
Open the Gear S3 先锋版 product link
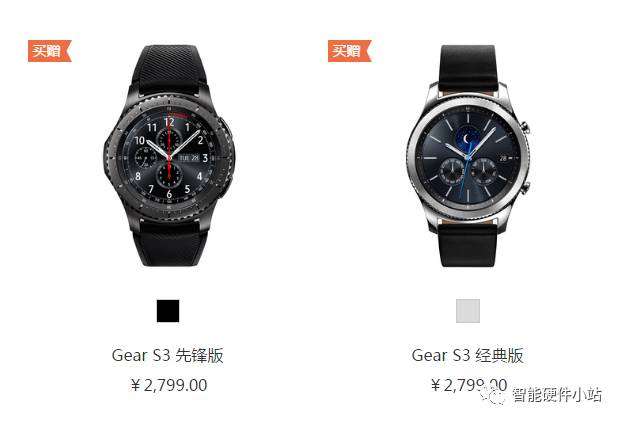point(168,355)
